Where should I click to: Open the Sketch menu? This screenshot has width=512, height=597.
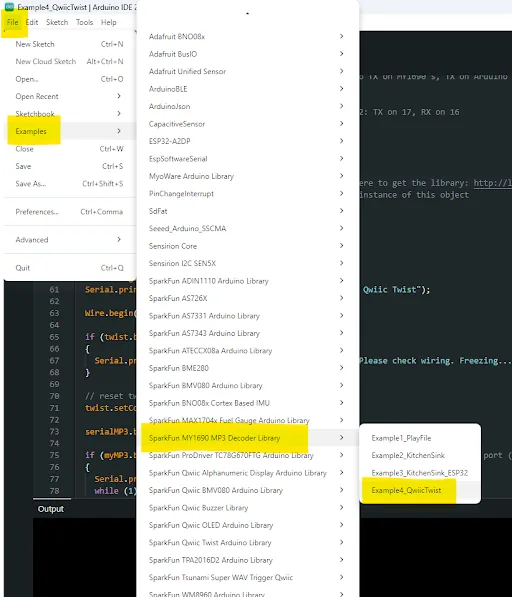[x=57, y=22]
